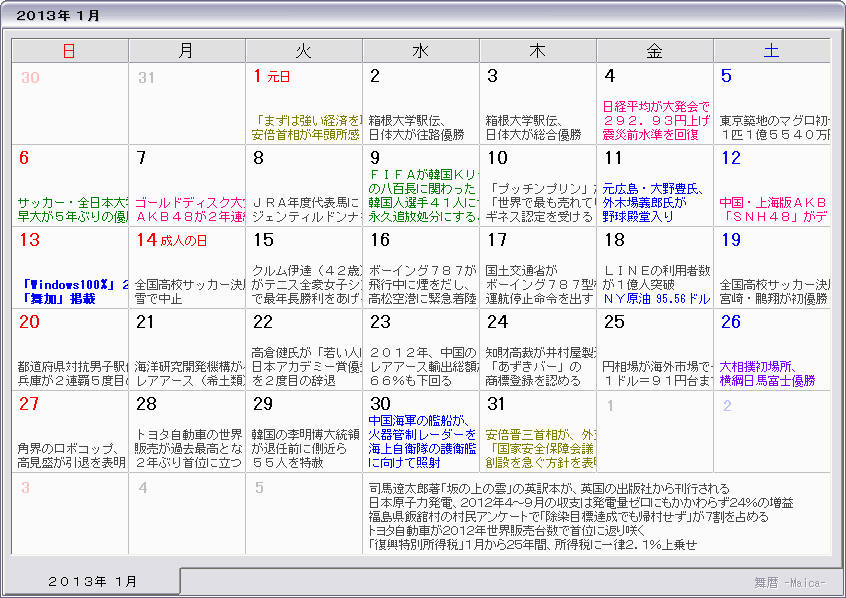Click the 日 (Sunday) column header
Screen dimensions: 846x598
tap(70, 51)
